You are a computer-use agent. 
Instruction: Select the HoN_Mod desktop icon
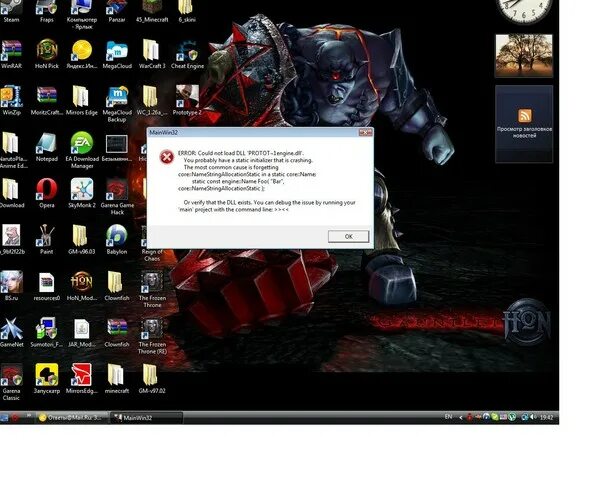tap(82, 286)
